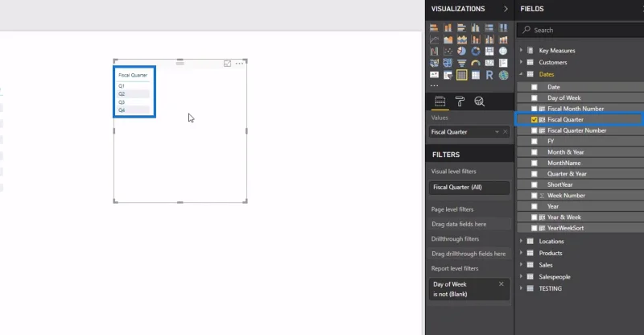Check the YearWeekSort field checkbox
This screenshot has width=644, height=335.
[534, 228]
